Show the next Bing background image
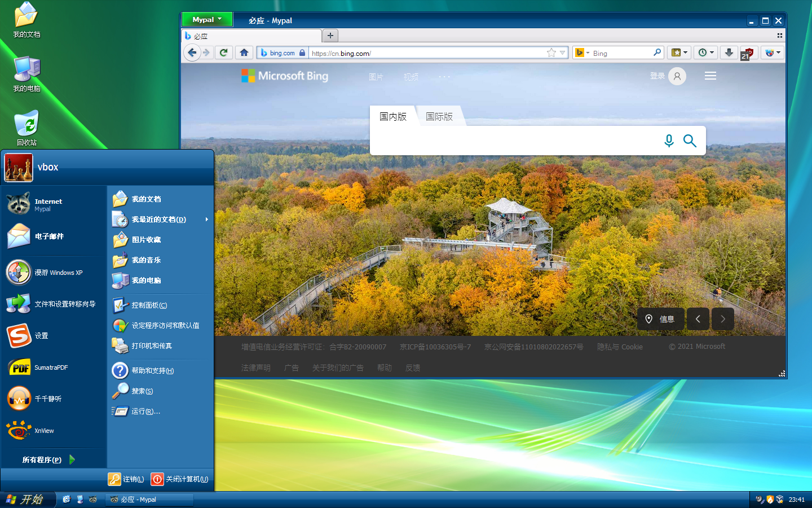The height and width of the screenshot is (508, 812). pos(723,319)
